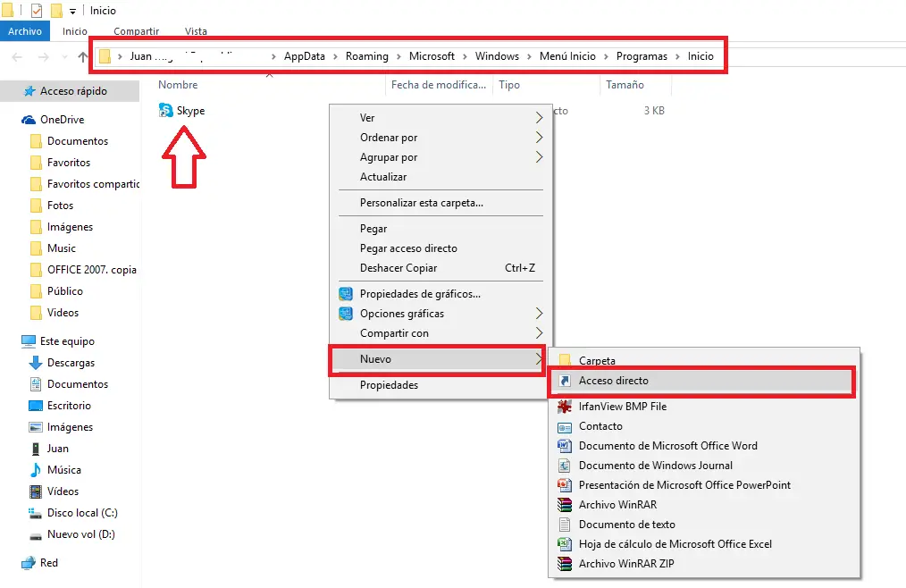
Task: Select Favoritos compartidos under OneDrive
Action: point(94,184)
